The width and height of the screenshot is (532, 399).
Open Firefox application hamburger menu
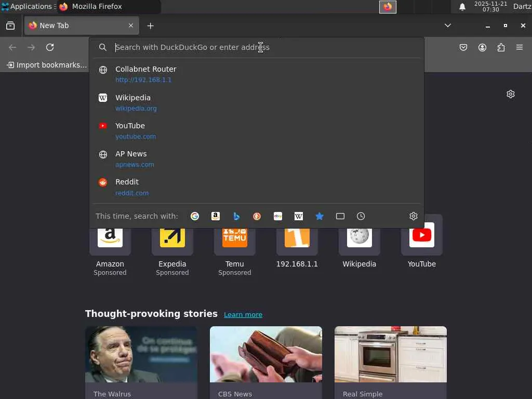click(520, 47)
